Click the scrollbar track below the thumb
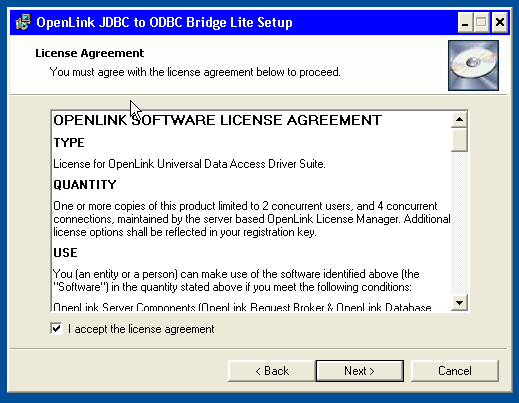This screenshot has width=519, height=403. click(x=459, y=223)
